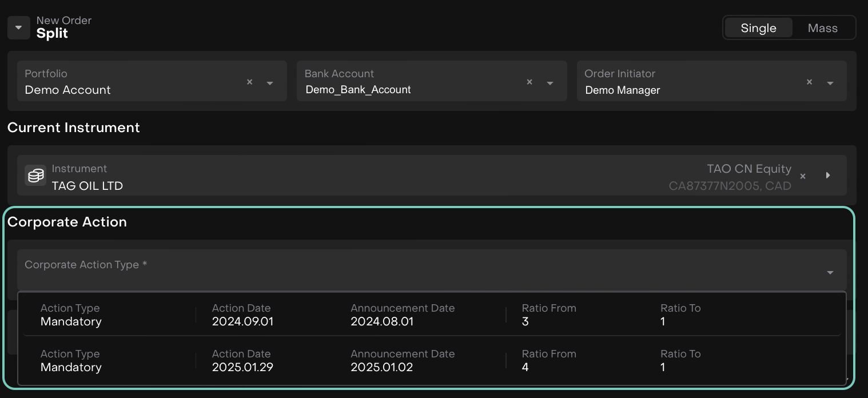
Task: Select the corporate action dated 2024.09.01
Action: coord(242,315)
